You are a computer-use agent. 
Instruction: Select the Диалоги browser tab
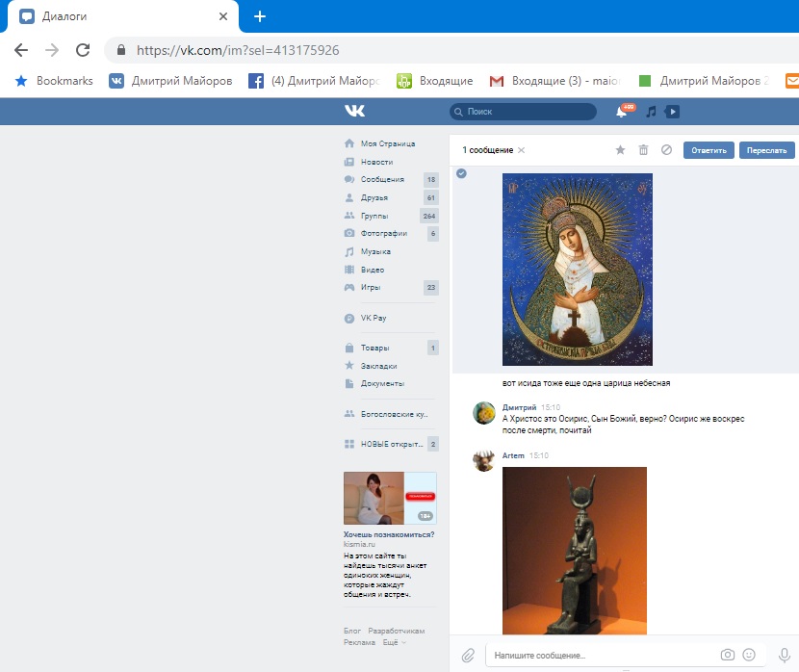click(x=122, y=16)
